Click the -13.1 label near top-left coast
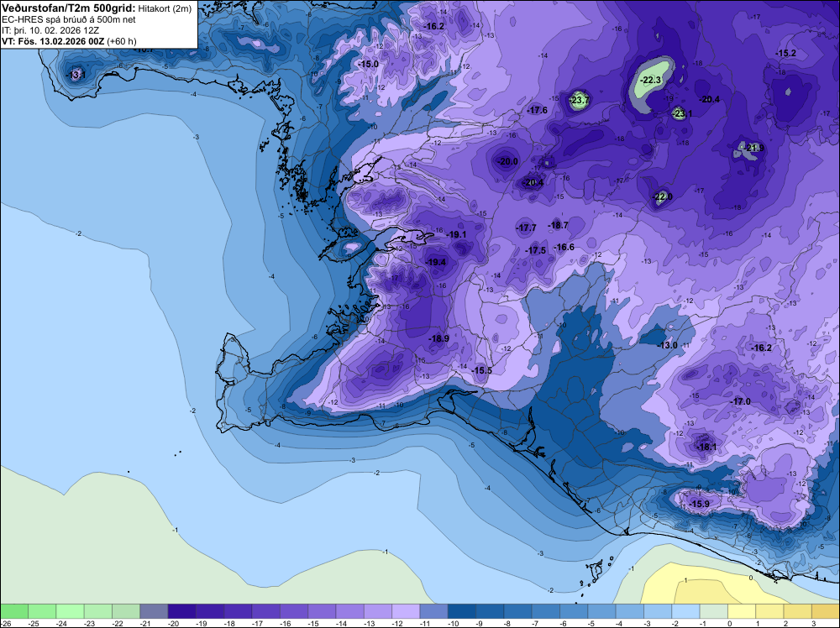Screen dimensions: 840x628 coord(76,75)
